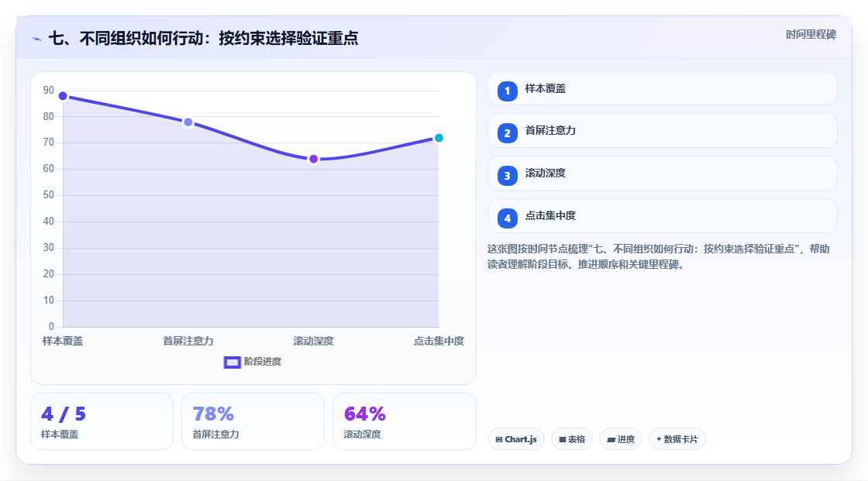This screenshot has width=868, height=481.
Task: Click the lightning icon beside the section title
Action: (37, 39)
